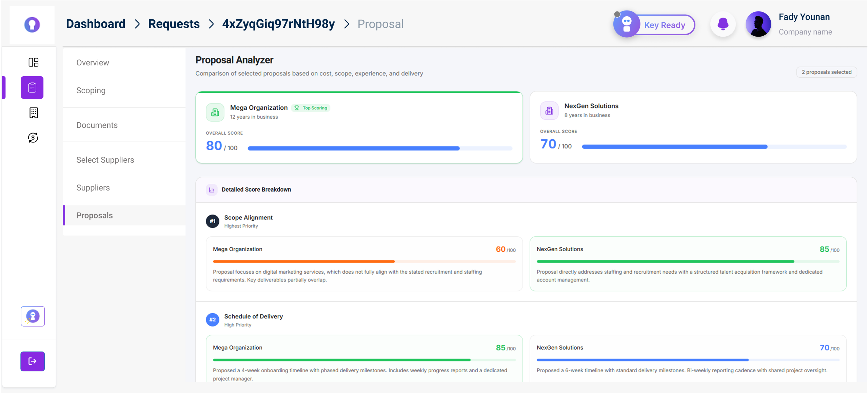Viewport: 868px width, 393px height.
Task: Open Select Suppliers section
Action: pos(105,160)
